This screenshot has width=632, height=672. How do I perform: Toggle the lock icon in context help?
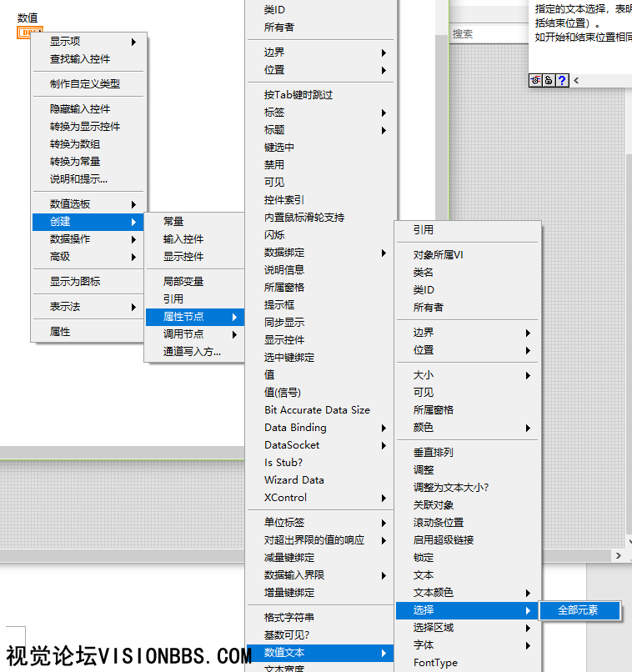click(x=549, y=80)
